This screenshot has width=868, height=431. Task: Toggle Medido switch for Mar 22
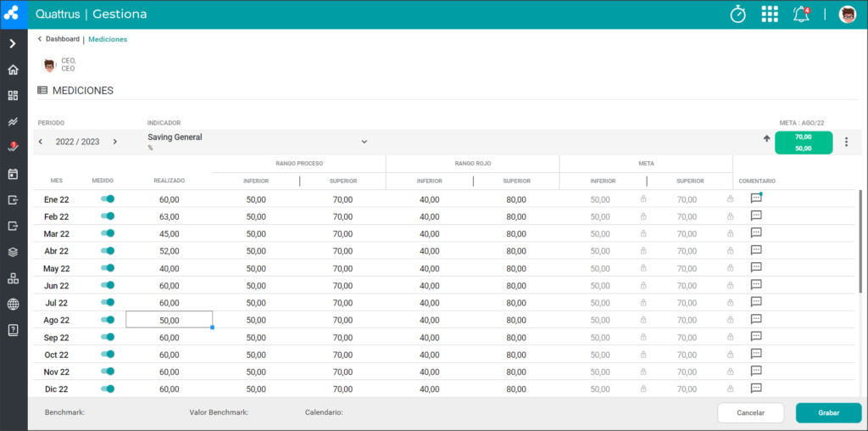108,233
